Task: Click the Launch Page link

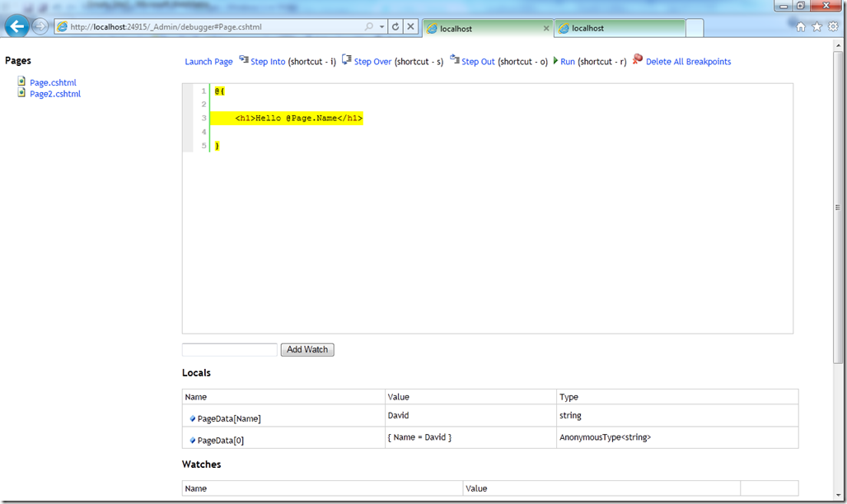Action: pos(208,62)
